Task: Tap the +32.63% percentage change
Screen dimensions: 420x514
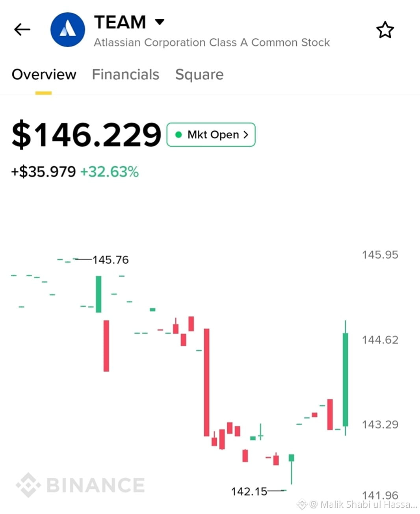Action: click(110, 172)
